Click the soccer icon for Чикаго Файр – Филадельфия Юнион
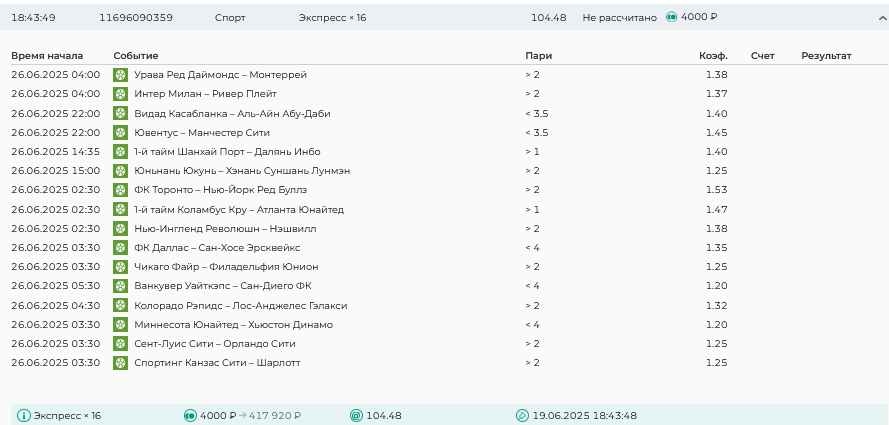This screenshot has height=425, width=889. [120, 267]
